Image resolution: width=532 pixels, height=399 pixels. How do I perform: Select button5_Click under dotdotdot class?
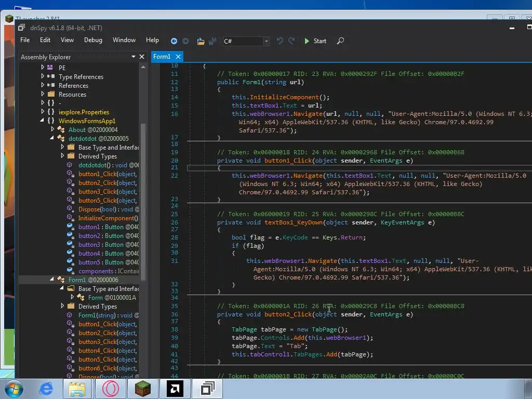click(x=108, y=201)
